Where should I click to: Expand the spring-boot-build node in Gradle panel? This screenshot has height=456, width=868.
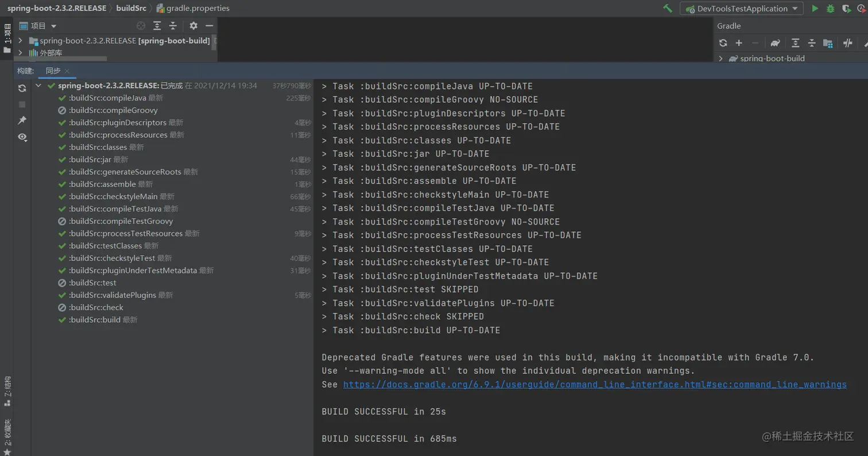[720, 59]
